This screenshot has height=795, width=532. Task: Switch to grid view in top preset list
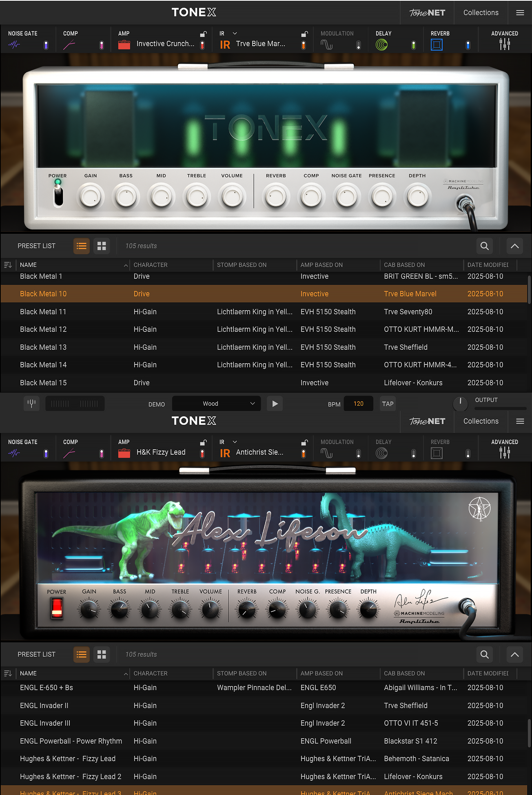[x=102, y=246]
